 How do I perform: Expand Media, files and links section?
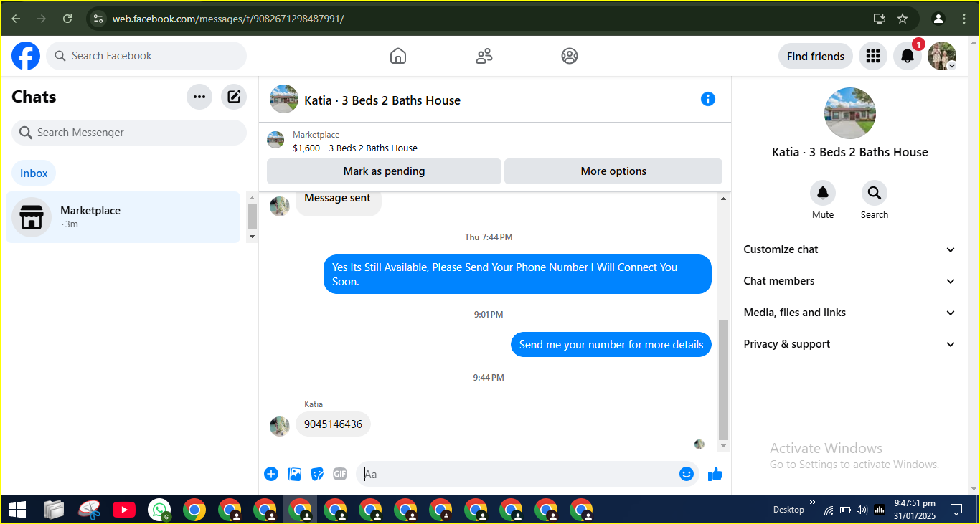point(850,313)
